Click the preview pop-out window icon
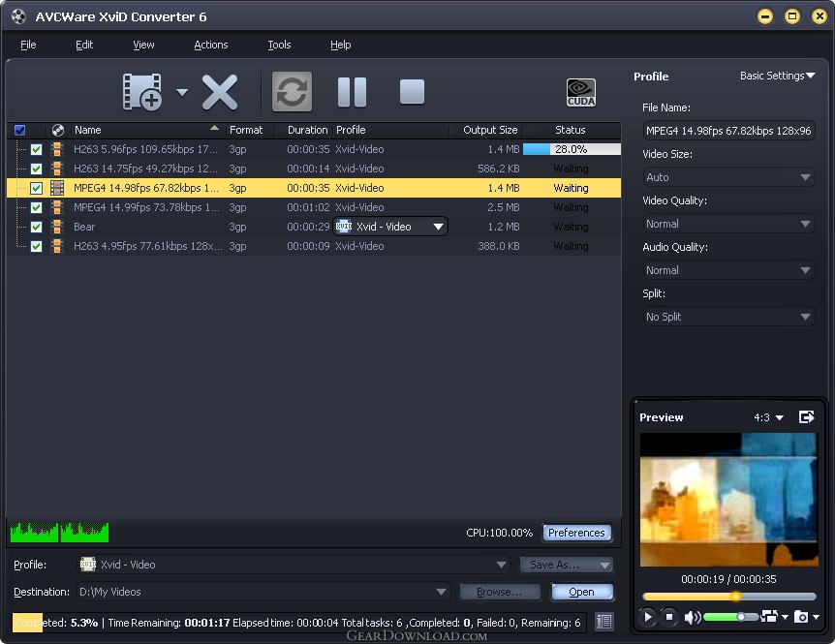Viewport: 835px width, 644px height. [x=807, y=416]
